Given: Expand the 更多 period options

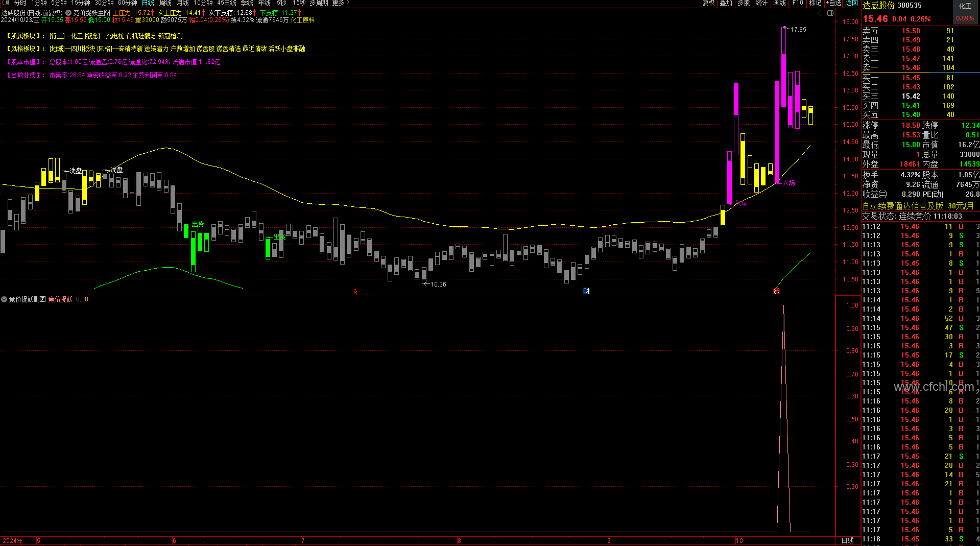Looking at the screenshot, I should click(x=341, y=3).
